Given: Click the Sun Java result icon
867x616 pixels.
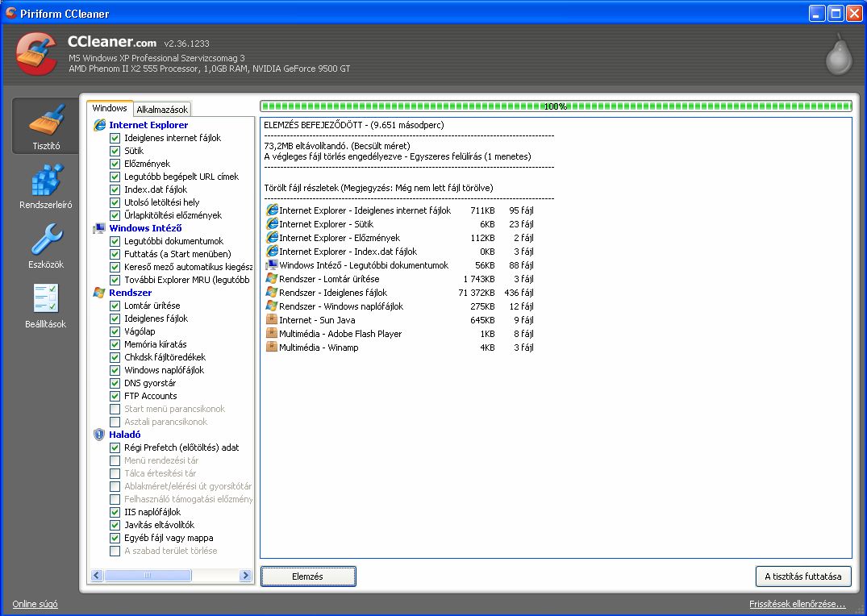Looking at the screenshot, I should click(x=273, y=320).
